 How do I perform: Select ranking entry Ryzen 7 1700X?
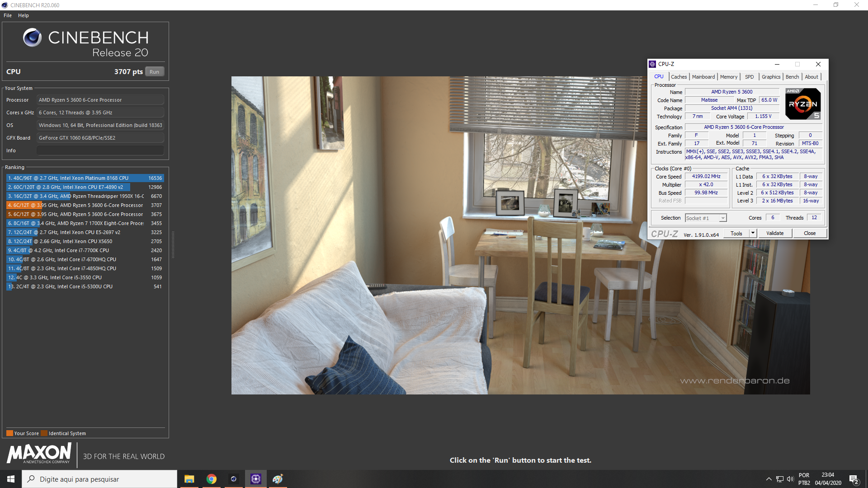(x=85, y=223)
